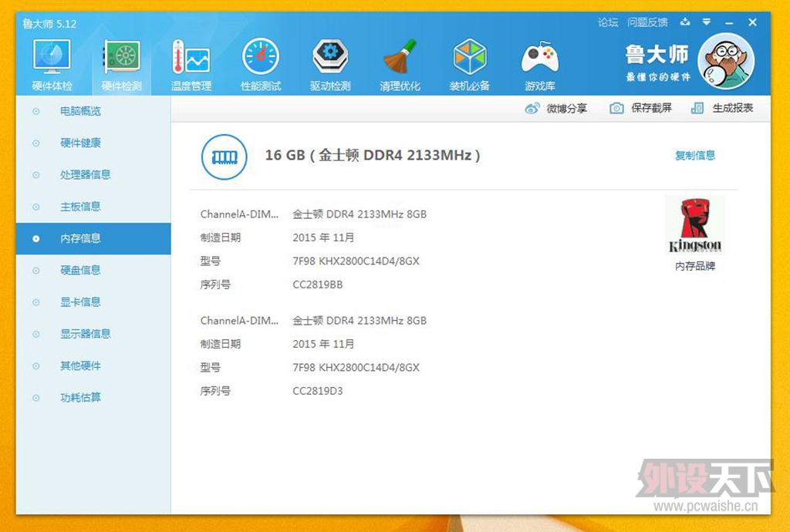The width and height of the screenshot is (790, 532).
Task: Open the 硬件体检 hardware checkup icon
Action: [52, 57]
